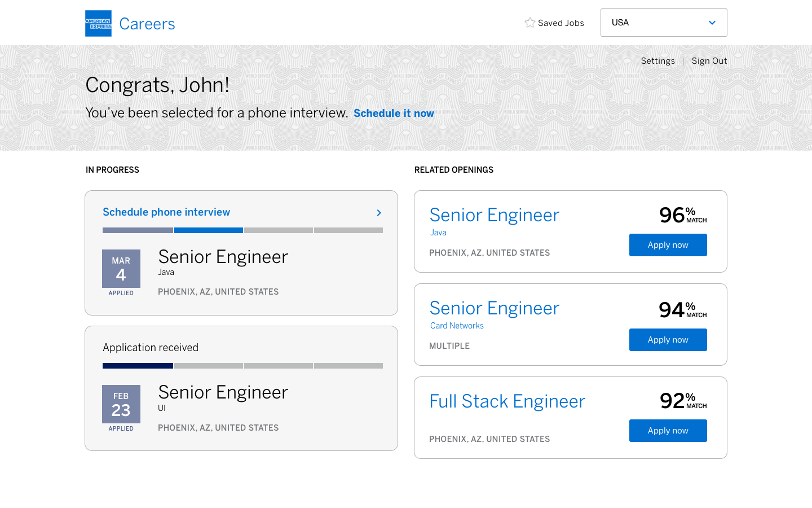This screenshot has height=508, width=812.
Task: Click the Saved Jobs star icon
Action: tap(529, 23)
